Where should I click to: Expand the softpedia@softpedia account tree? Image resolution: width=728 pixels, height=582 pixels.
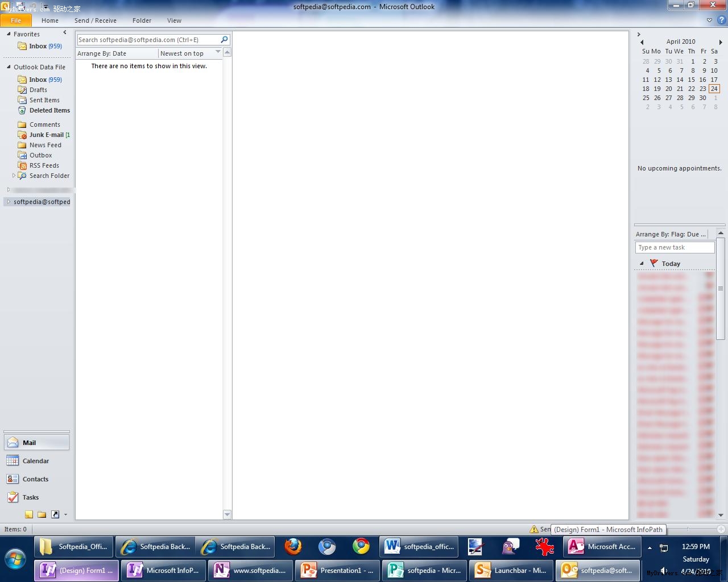pyautogui.click(x=9, y=202)
